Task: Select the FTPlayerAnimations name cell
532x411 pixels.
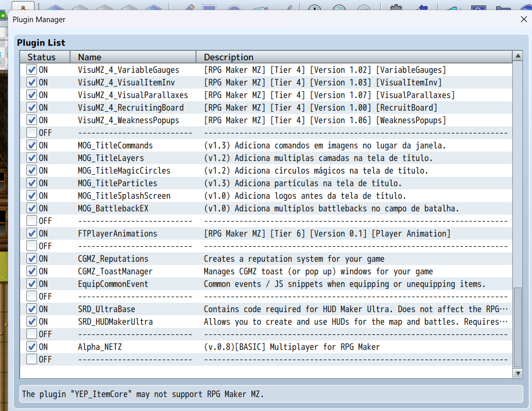Action: (x=117, y=234)
